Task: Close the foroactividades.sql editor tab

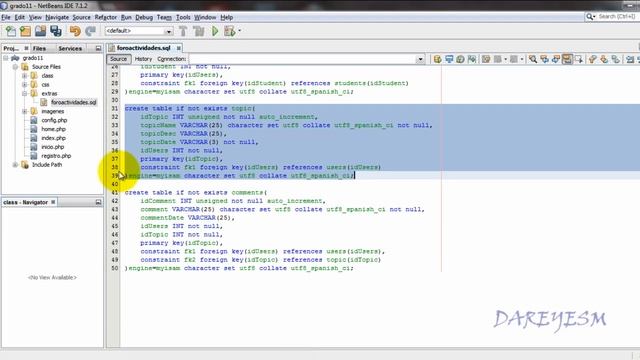Action: point(179,48)
